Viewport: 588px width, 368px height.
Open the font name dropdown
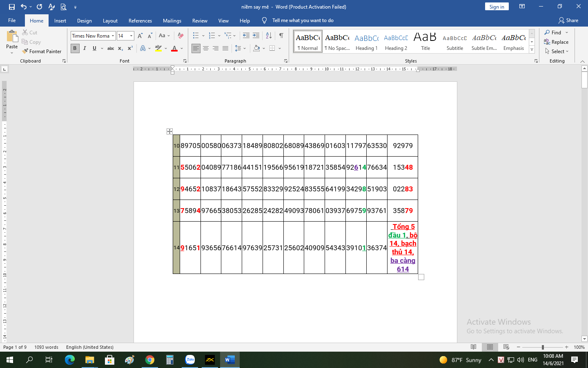click(x=113, y=36)
